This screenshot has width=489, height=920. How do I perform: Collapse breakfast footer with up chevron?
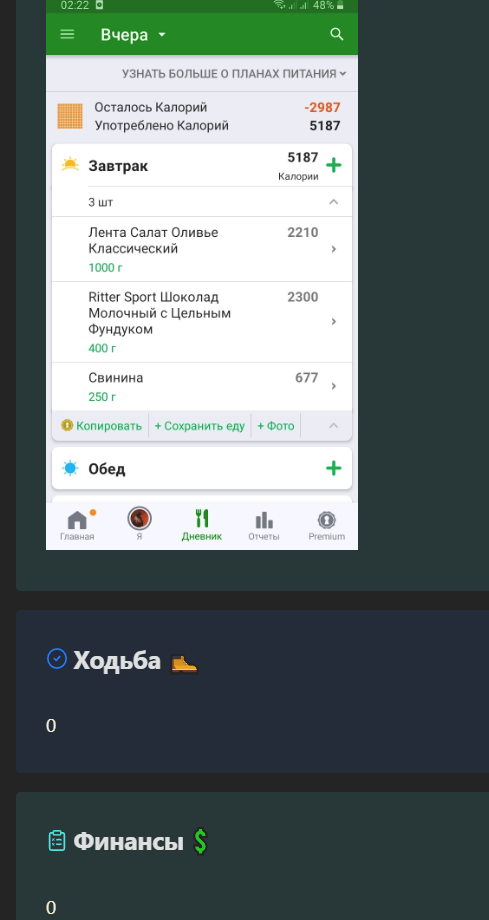(x=333, y=425)
